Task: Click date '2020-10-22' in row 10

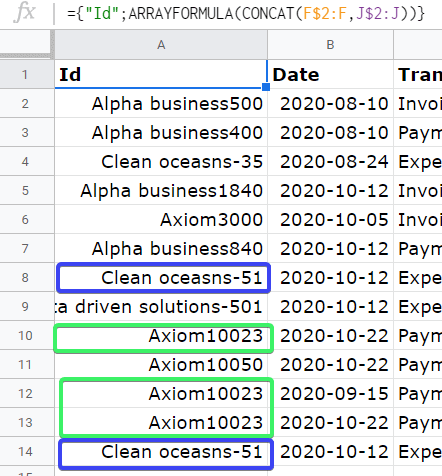Action: [330, 336]
